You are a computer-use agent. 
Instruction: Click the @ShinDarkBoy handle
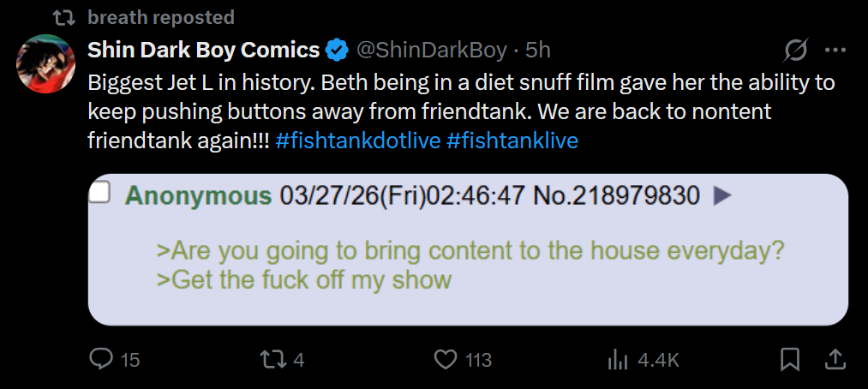[x=431, y=51]
